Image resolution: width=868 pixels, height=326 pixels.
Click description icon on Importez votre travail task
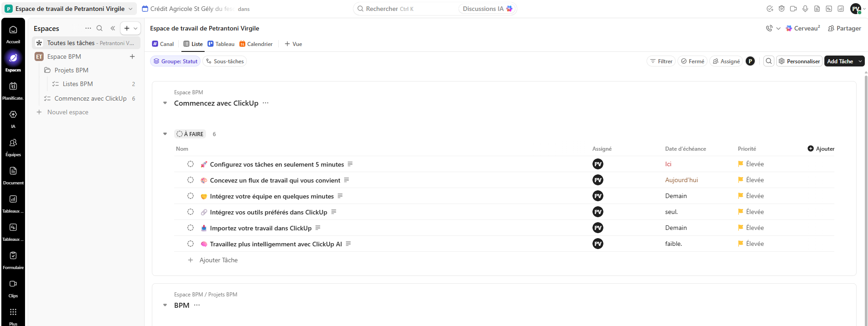click(x=318, y=228)
